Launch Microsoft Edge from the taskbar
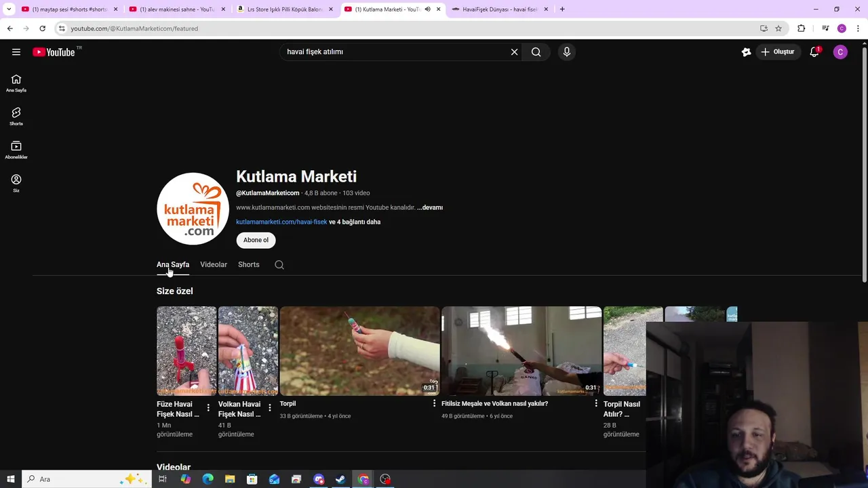Viewport: 868px width, 488px height. pyautogui.click(x=208, y=479)
